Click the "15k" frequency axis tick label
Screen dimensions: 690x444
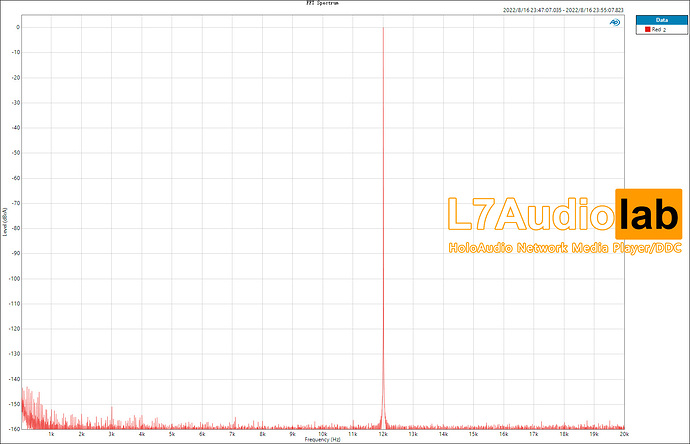tap(473, 434)
